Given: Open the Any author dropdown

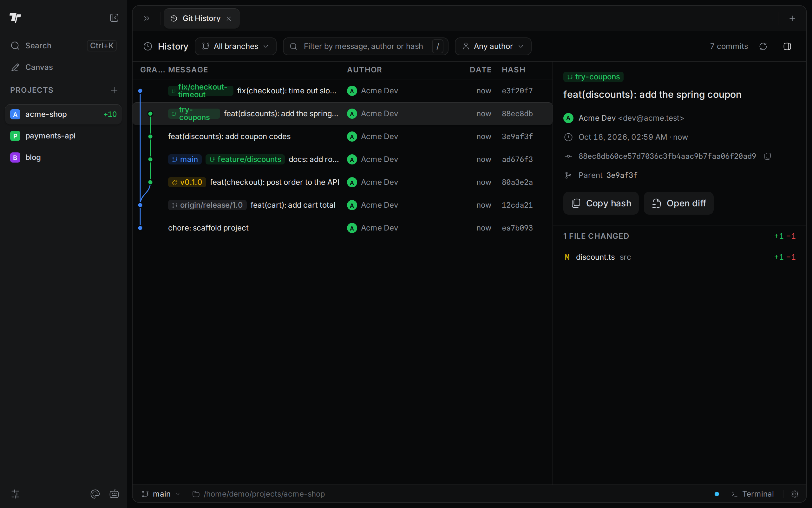Looking at the screenshot, I should 493,46.
